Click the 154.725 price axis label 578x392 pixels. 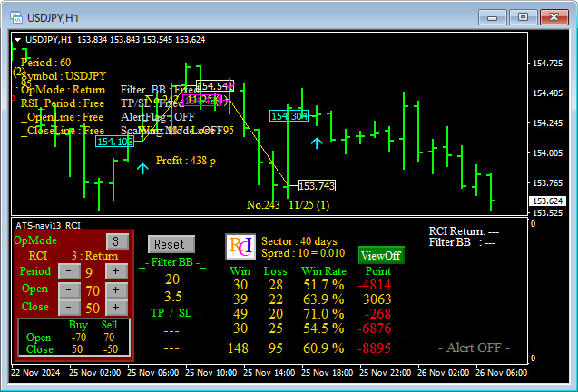click(x=548, y=63)
